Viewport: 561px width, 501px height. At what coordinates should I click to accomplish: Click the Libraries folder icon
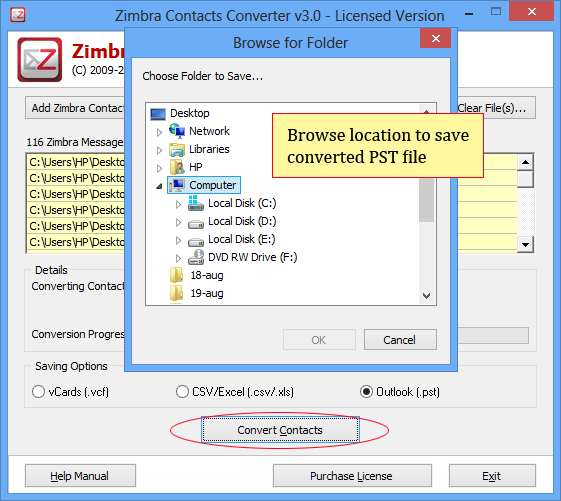coord(177,150)
